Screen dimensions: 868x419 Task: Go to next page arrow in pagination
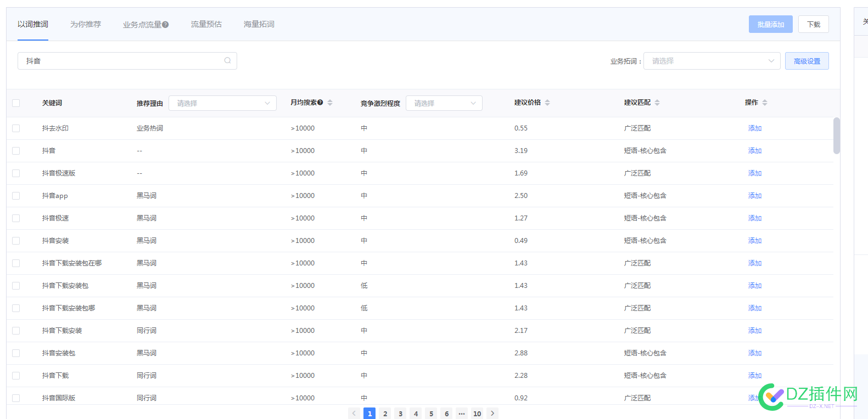[x=492, y=414]
